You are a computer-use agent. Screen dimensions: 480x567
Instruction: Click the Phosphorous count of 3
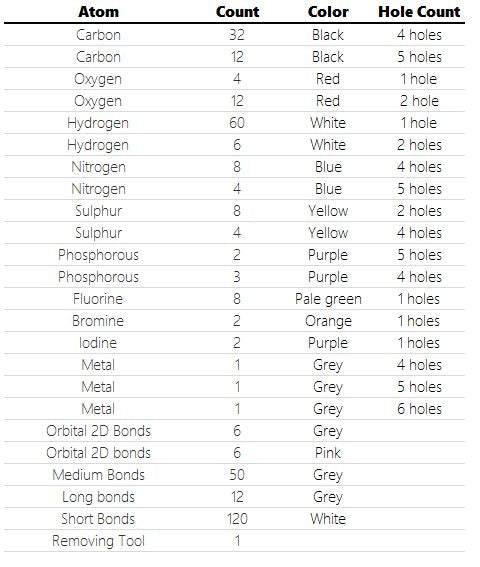pyautogui.click(x=237, y=277)
